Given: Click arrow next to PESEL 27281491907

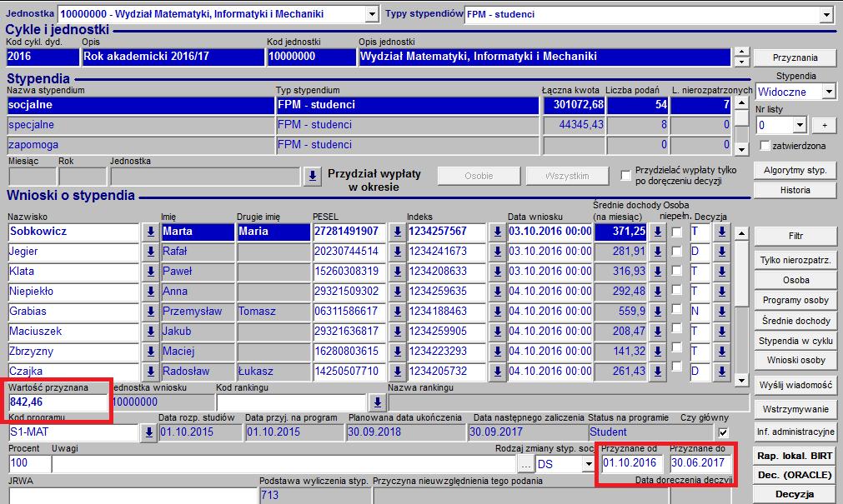Looking at the screenshot, I should (x=397, y=232).
